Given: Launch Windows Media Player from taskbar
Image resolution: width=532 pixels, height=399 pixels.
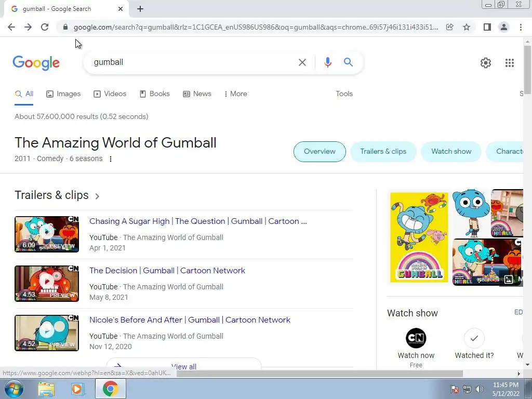Looking at the screenshot, I should (77, 389).
